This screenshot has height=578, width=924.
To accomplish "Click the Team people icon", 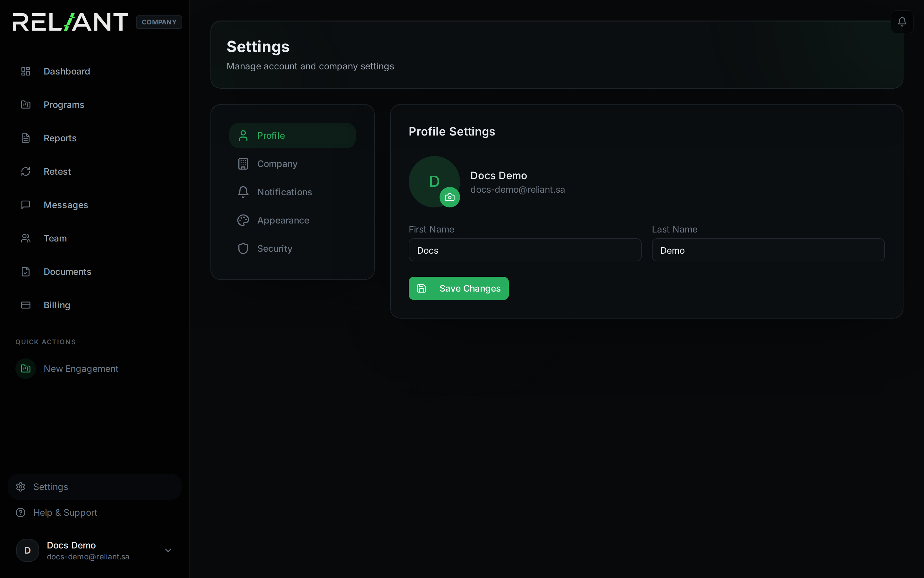I will [x=26, y=238].
